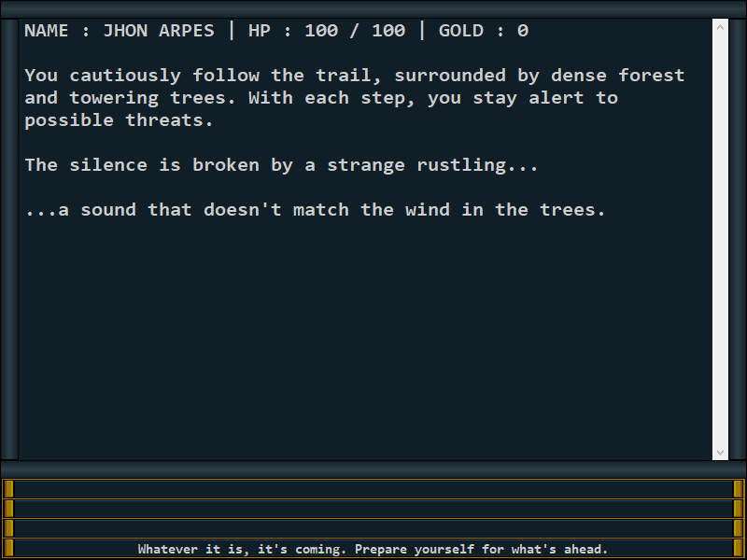747x560 pixels.
Task: Click the "...a sound that doesn't match the wind" line
Action: click(x=316, y=210)
